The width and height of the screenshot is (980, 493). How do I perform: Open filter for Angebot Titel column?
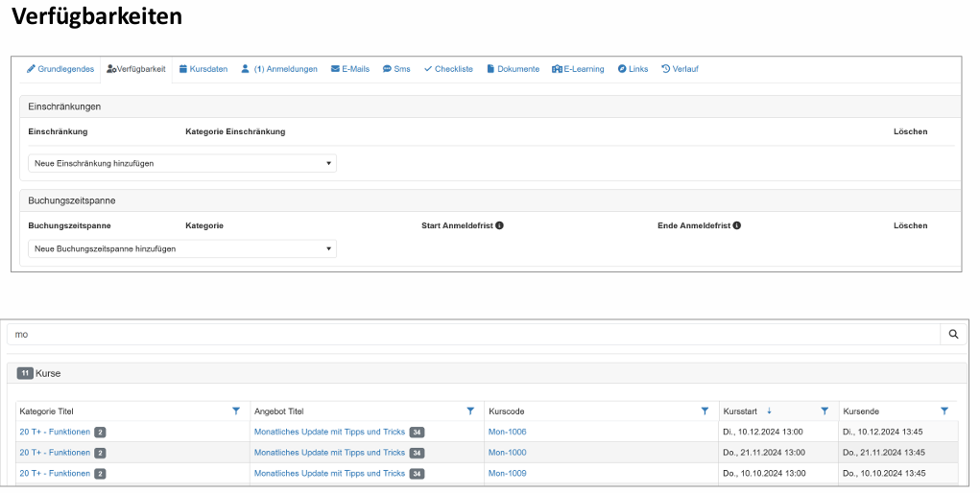coord(470,411)
